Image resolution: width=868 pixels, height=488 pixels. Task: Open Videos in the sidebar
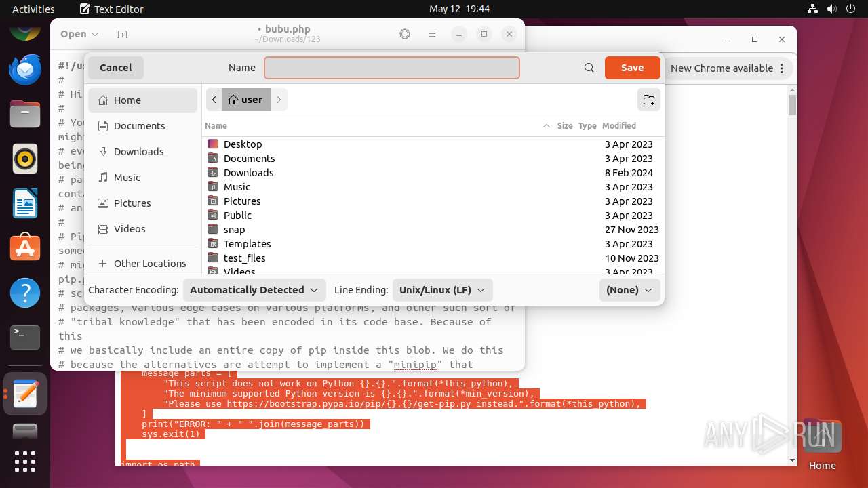pyautogui.click(x=142, y=229)
